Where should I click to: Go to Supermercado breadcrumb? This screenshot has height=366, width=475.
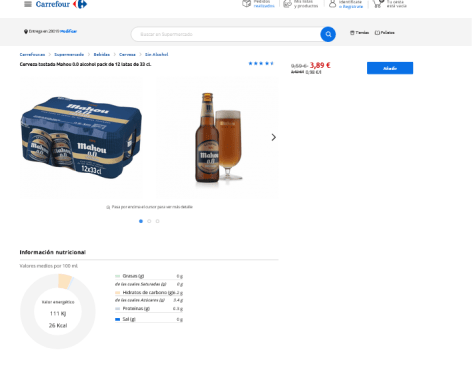(69, 54)
